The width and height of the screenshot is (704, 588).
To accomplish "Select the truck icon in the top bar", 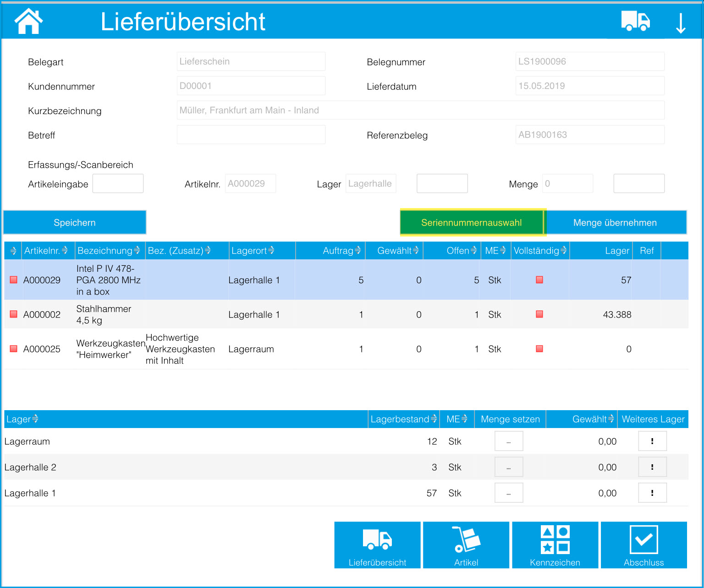I will pyautogui.click(x=635, y=21).
